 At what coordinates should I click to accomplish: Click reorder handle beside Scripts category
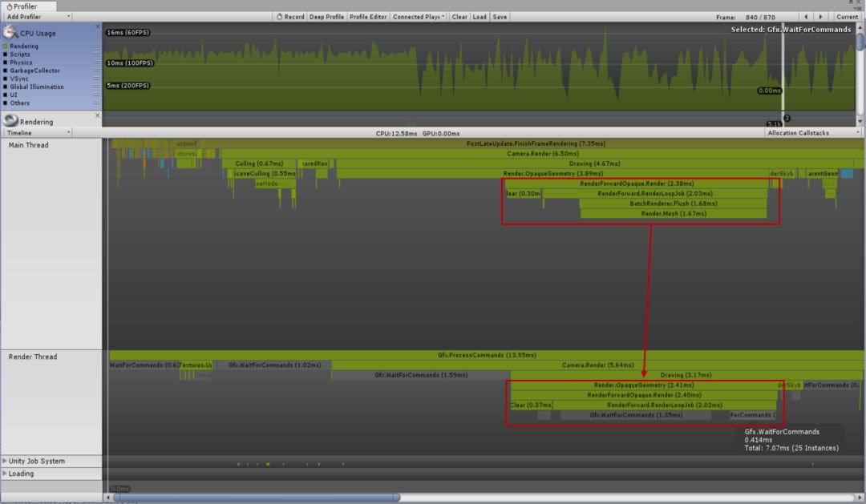pos(96,54)
